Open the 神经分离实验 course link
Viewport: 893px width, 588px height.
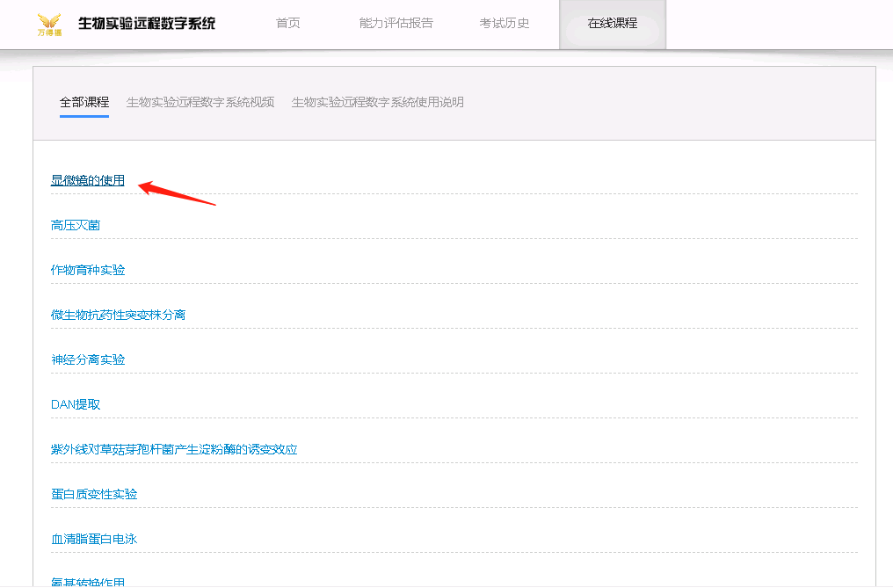(x=88, y=359)
